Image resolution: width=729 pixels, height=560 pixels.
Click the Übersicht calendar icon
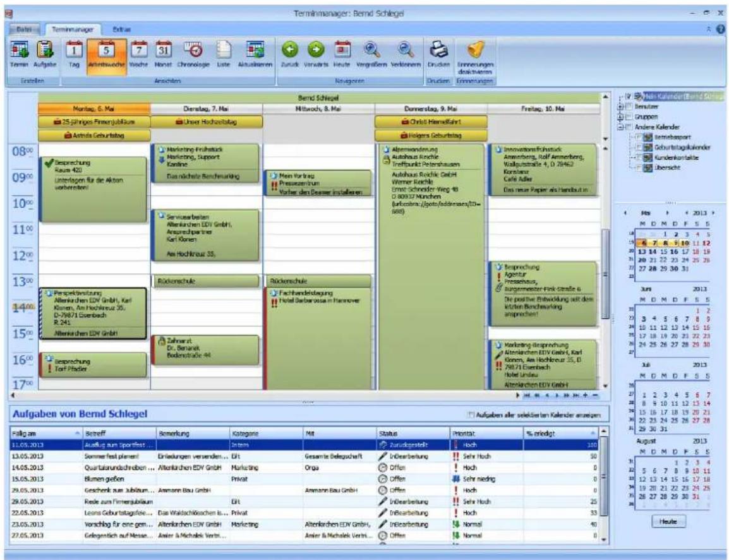pos(648,168)
